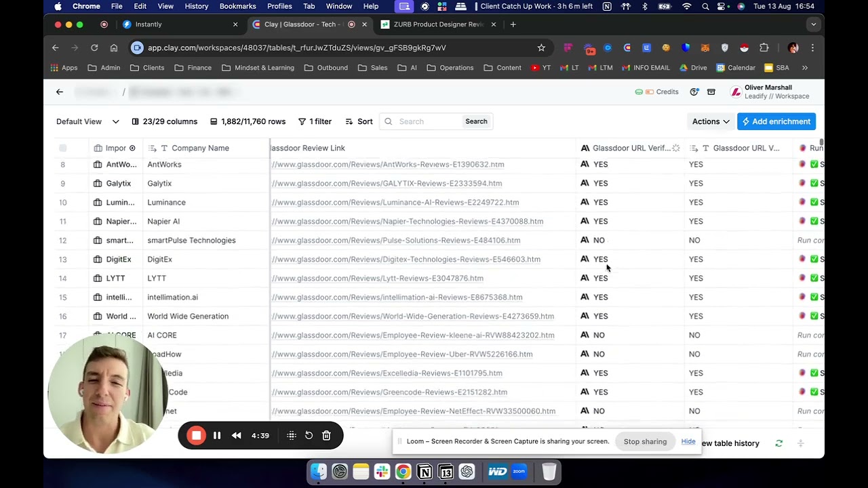Open the Loom drawing tools grid icon
868x488 pixels.
(x=292, y=436)
